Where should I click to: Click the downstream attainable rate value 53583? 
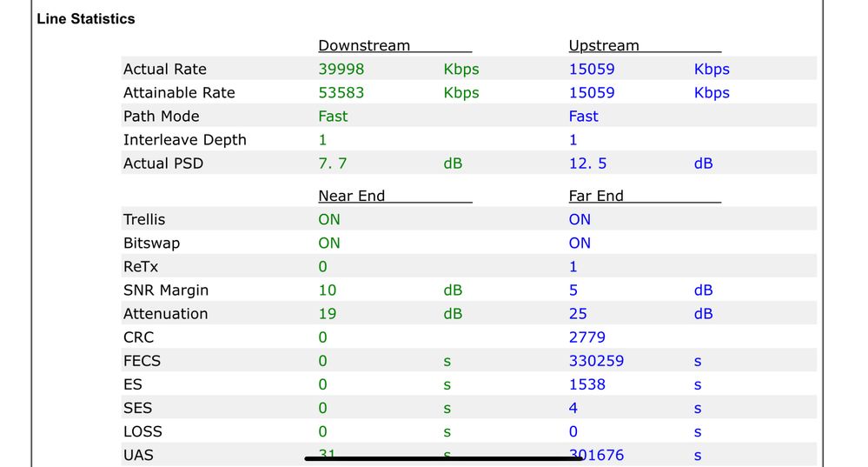click(x=341, y=93)
